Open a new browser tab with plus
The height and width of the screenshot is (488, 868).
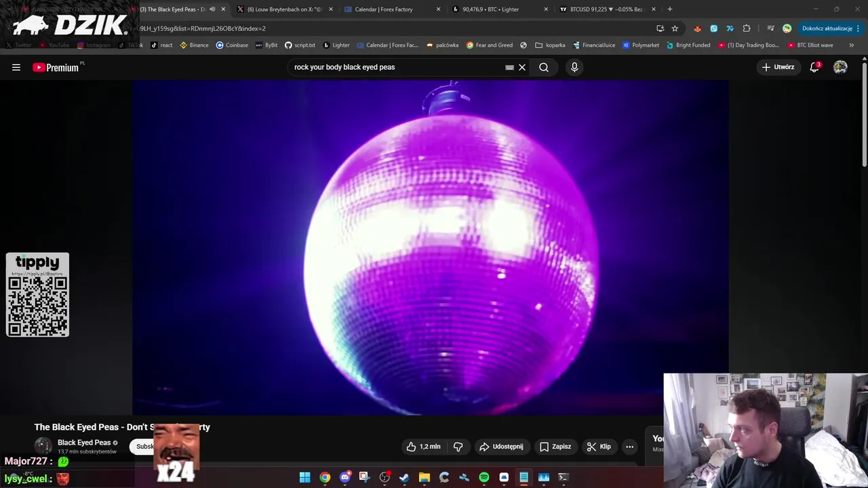pyautogui.click(x=669, y=9)
